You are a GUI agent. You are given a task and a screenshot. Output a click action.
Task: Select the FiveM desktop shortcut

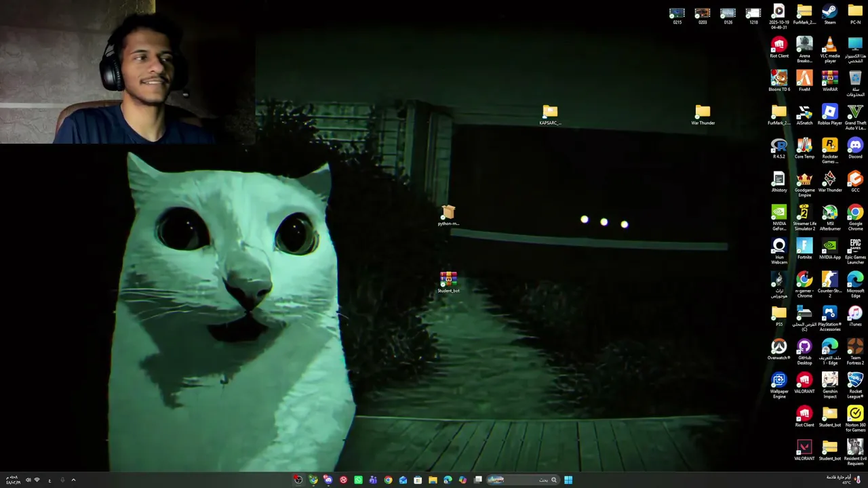804,81
